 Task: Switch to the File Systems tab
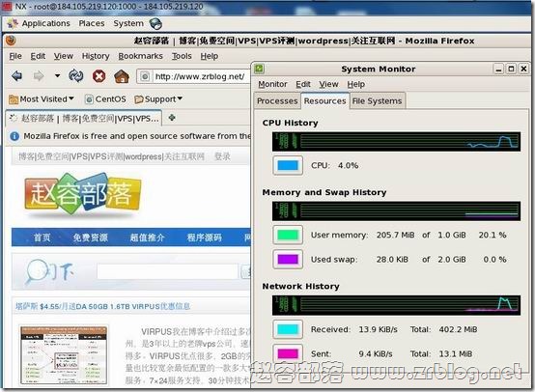click(377, 101)
